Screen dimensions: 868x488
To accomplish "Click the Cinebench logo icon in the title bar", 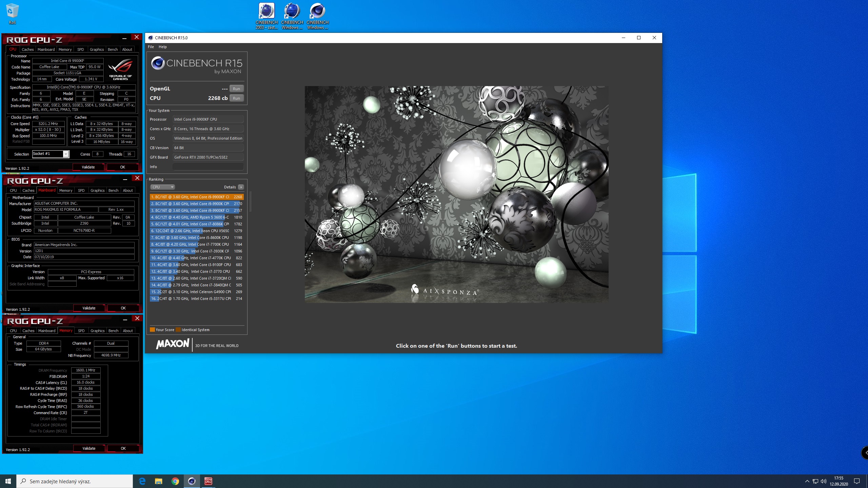I will pyautogui.click(x=151, y=38).
